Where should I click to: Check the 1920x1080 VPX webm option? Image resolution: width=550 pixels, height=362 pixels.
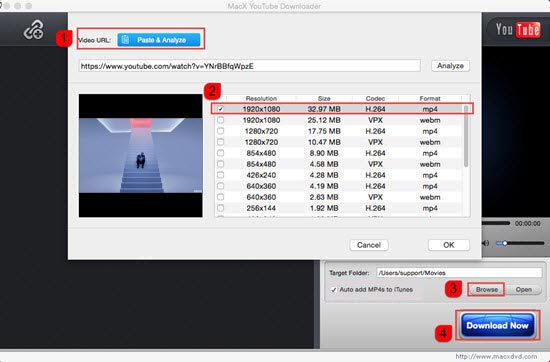(221, 120)
